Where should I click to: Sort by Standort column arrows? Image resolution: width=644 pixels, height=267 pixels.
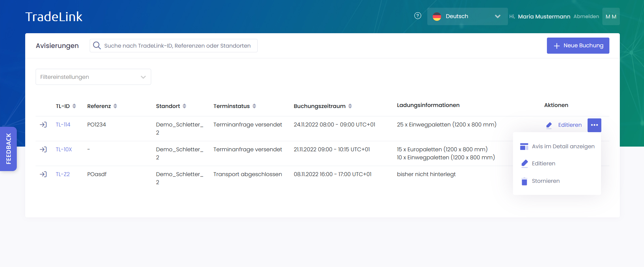click(x=184, y=106)
